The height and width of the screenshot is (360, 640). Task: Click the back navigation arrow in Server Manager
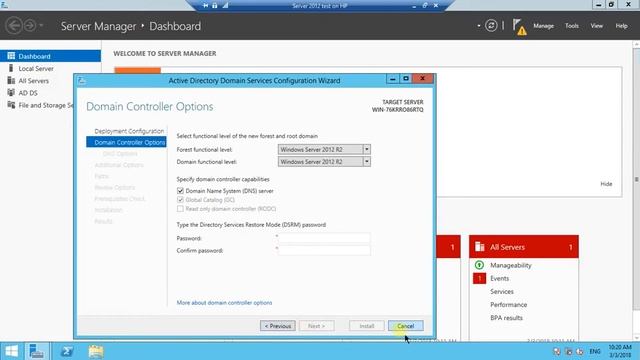coord(13,26)
